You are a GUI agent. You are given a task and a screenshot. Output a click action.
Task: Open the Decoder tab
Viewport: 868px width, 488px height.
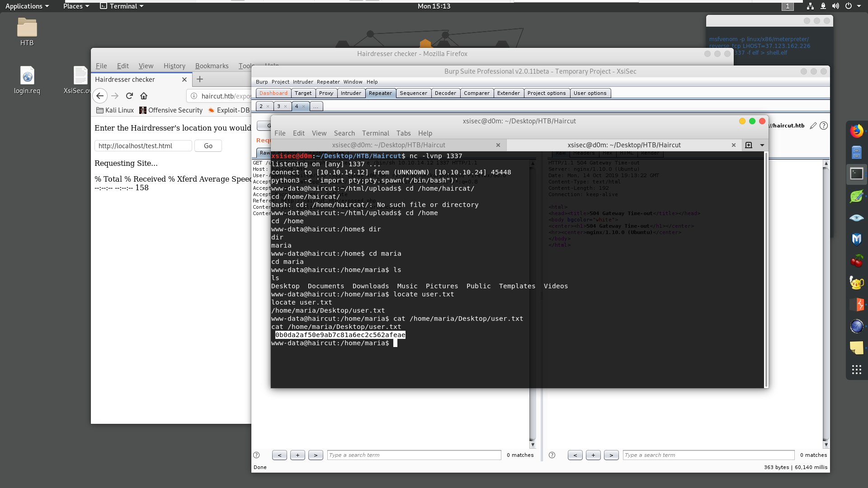click(x=445, y=93)
